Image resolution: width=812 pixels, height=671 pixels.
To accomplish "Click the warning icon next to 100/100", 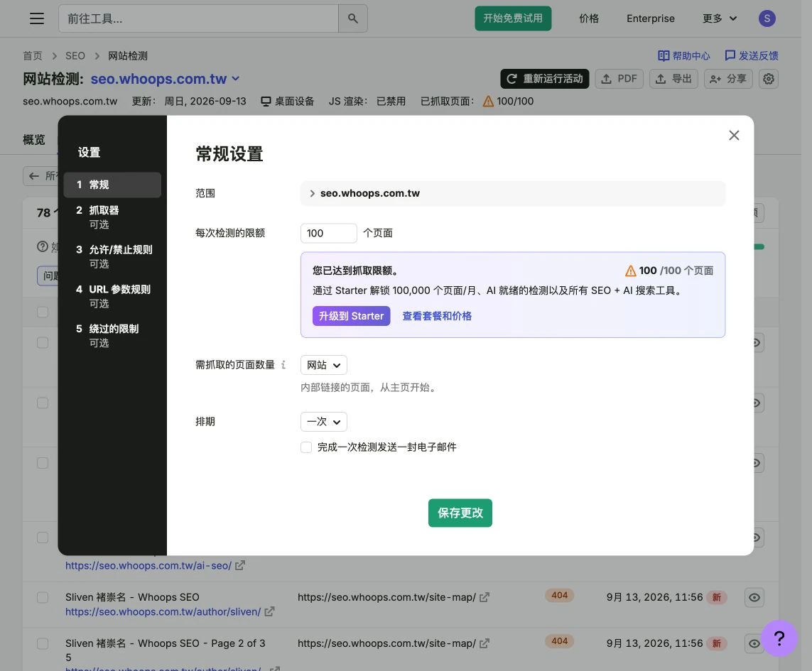I will pos(488,102).
